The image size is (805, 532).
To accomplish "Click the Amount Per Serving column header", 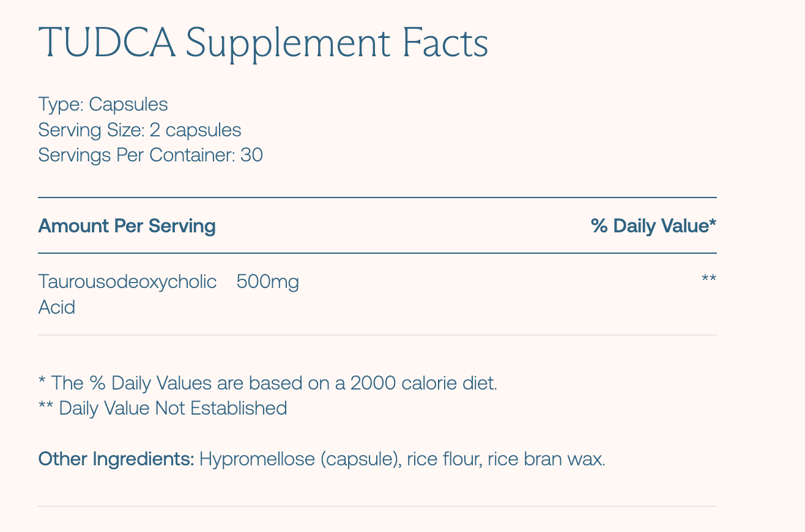I will point(127,226).
